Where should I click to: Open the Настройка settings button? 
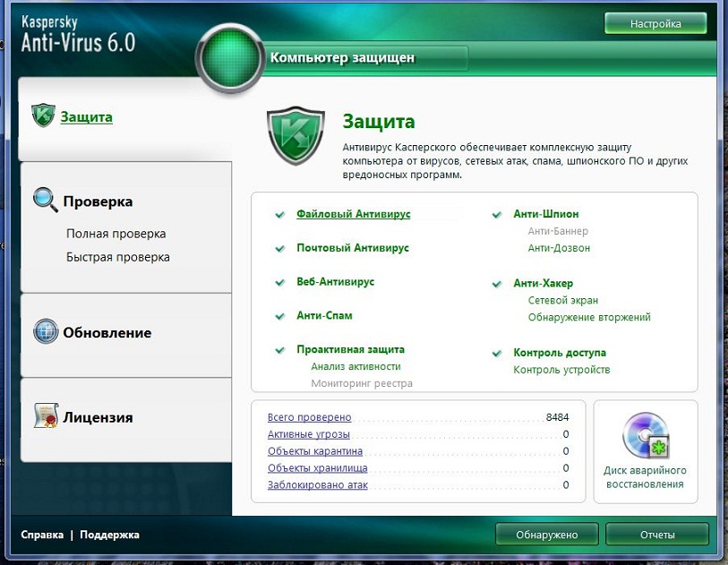point(655,23)
